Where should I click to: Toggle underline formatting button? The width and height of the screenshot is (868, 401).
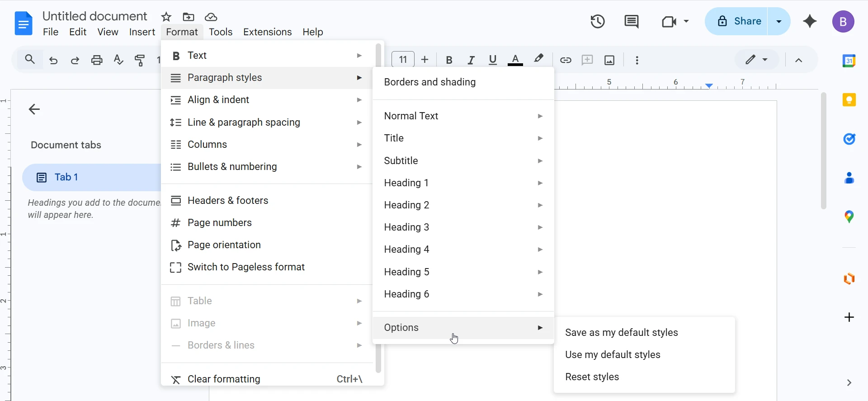(x=493, y=60)
